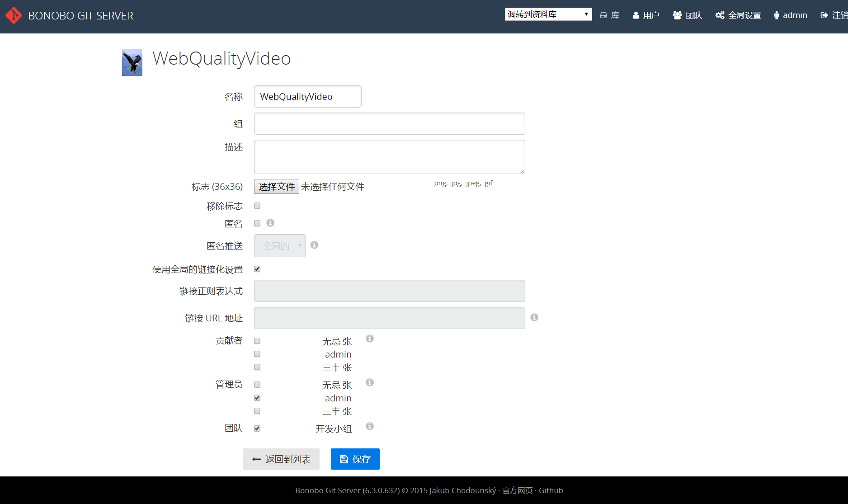Check 无忌 张 as 贡献者
Image resolution: width=848 pixels, height=504 pixels.
(257, 341)
